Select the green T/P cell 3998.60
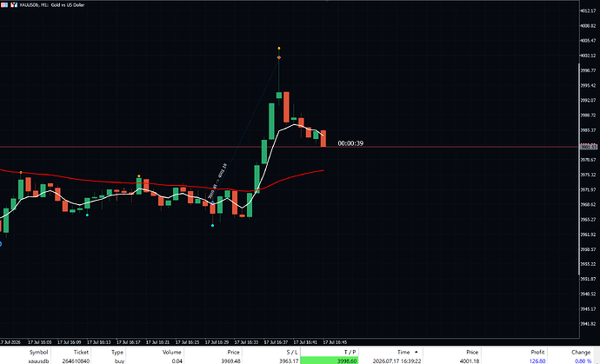Image resolution: width=600 pixels, height=364 pixels. click(330, 361)
